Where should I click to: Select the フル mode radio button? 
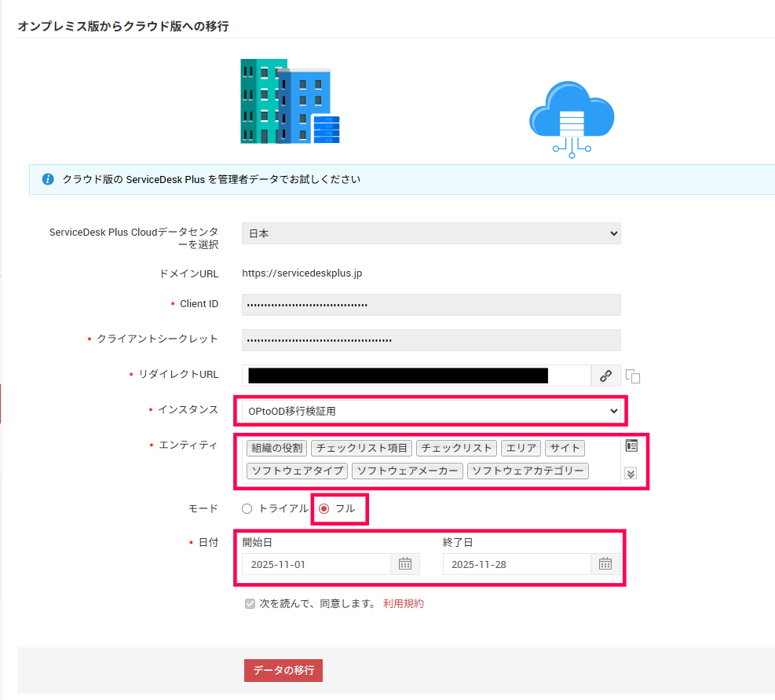324,509
